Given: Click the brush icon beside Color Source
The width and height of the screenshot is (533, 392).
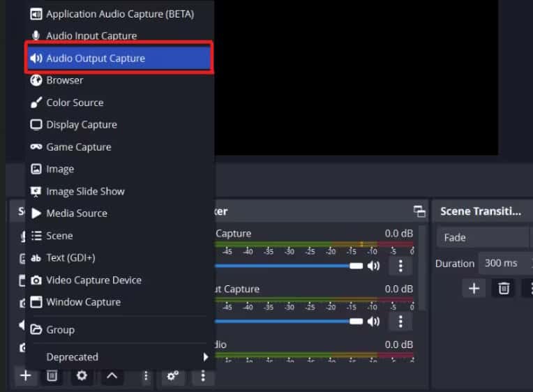Looking at the screenshot, I should tap(36, 103).
